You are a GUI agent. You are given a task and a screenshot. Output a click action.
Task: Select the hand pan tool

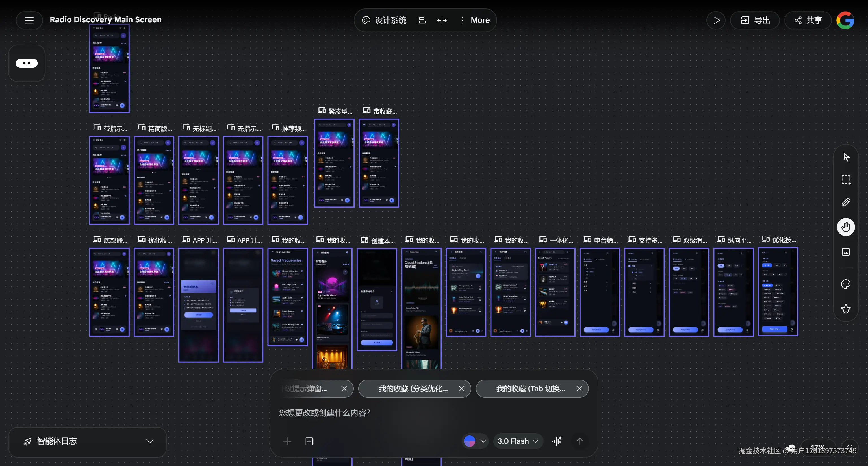click(846, 227)
